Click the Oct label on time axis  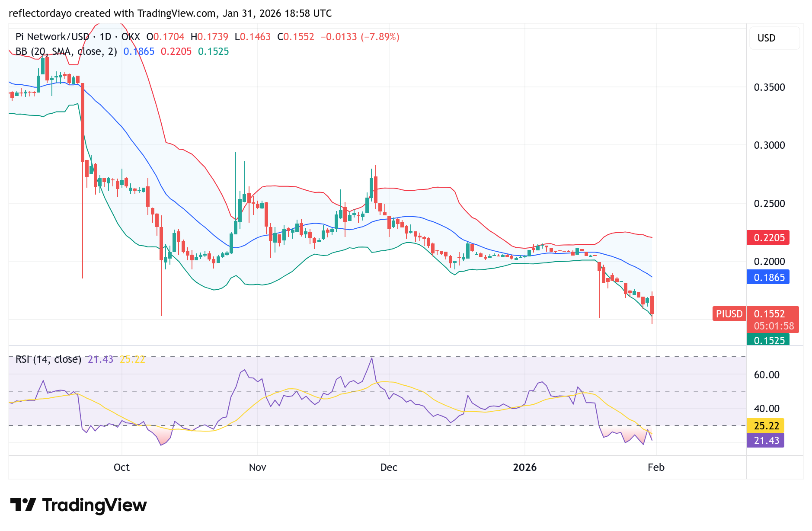[121, 467]
